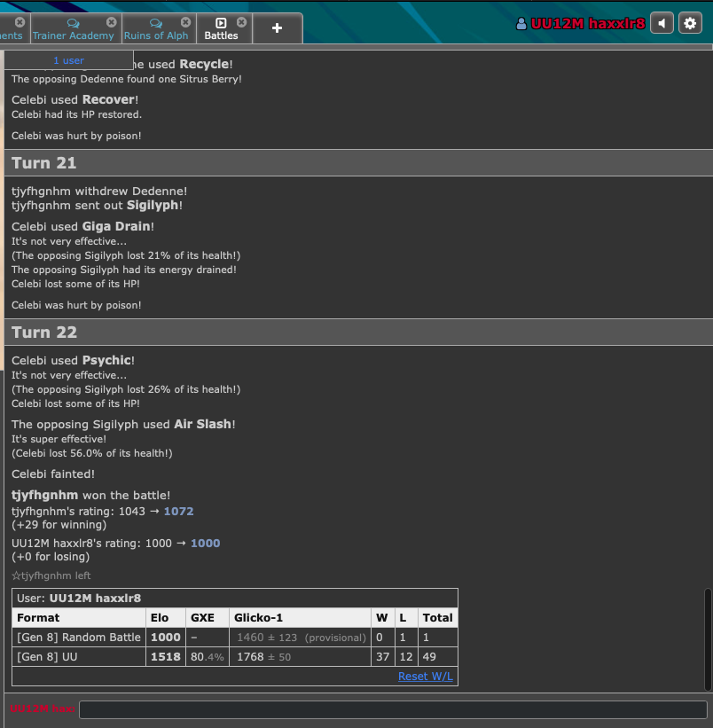Click the Turn 22 header
The height and width of the screenshot is (728, 713).
pyautogui.click(x=358, y=333)
